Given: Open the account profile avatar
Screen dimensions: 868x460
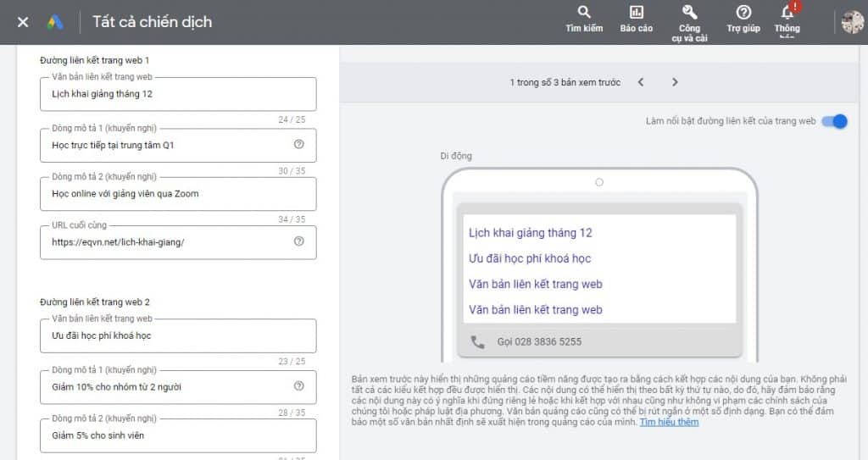Looking at the screenshot, I should [x=852, y=22].
